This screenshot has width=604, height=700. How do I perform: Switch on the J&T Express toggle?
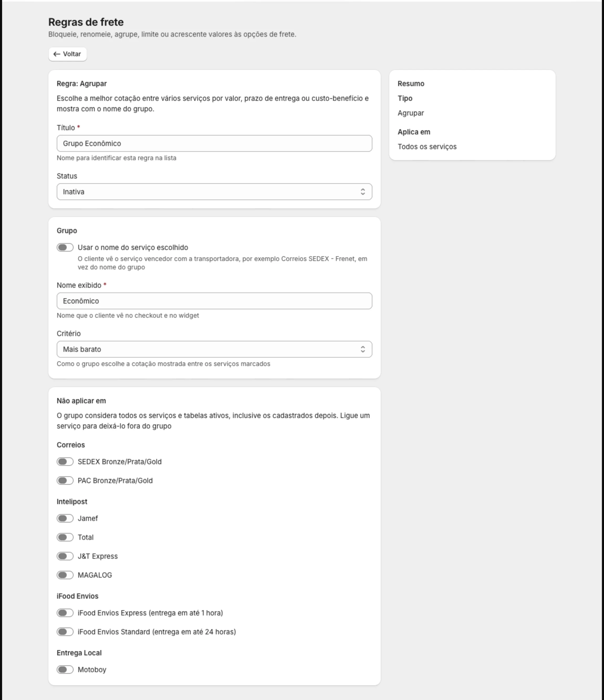65,556
